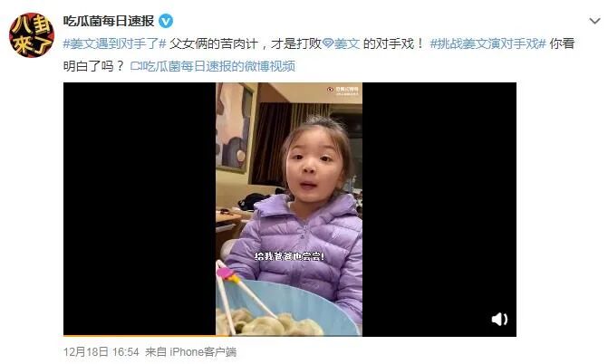
Task: Mute the video with the speaker icon
Action: click(499, 319)
